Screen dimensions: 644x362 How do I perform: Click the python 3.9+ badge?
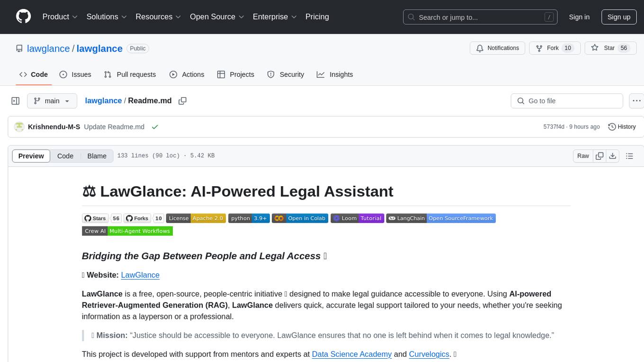[249, 218]
